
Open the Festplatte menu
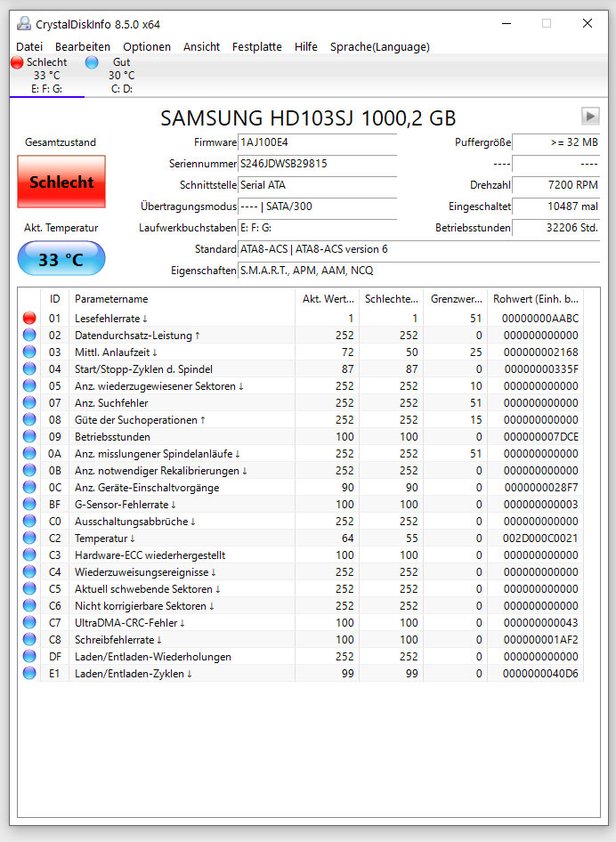coord(256,46)
